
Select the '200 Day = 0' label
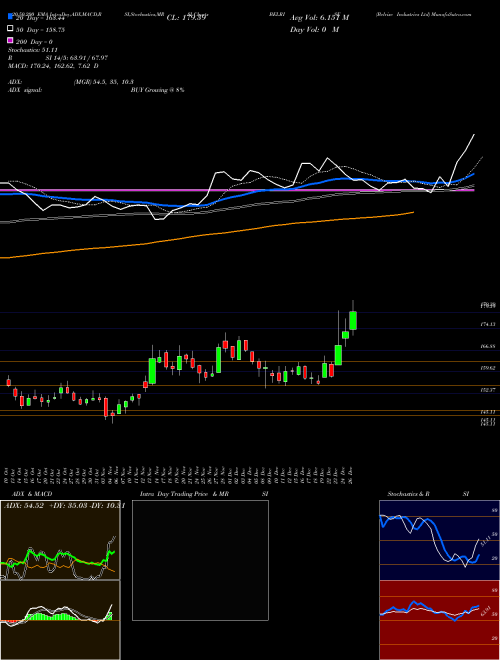pos(35,42)
